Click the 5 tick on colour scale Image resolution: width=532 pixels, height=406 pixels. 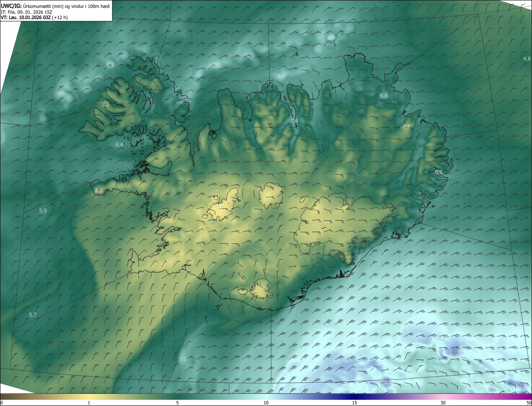click(177, 403)
